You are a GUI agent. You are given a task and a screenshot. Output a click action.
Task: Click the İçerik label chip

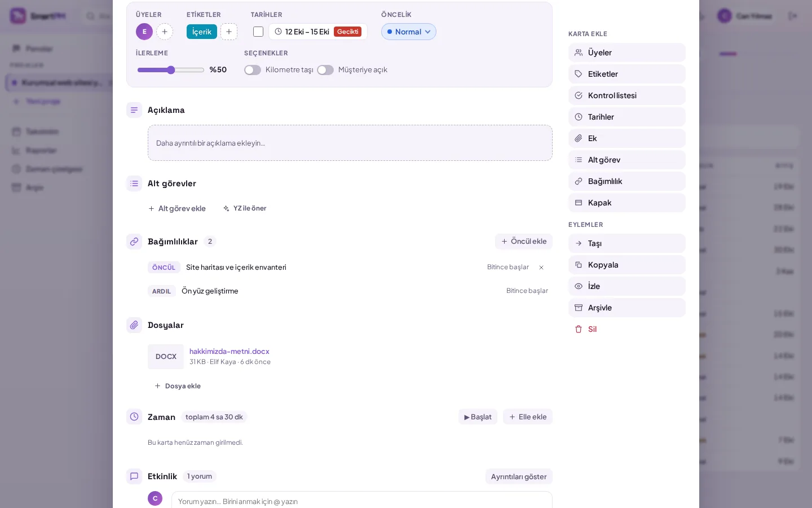tap(202, 32)
